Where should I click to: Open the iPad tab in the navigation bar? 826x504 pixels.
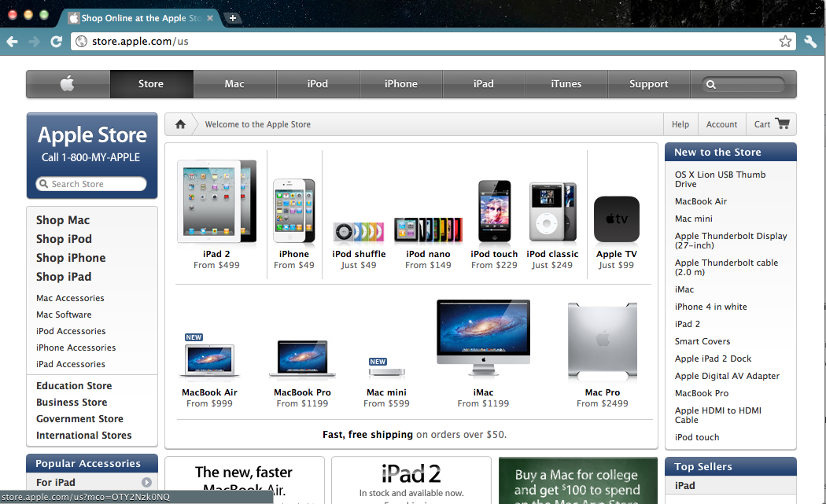coord(484,83)
